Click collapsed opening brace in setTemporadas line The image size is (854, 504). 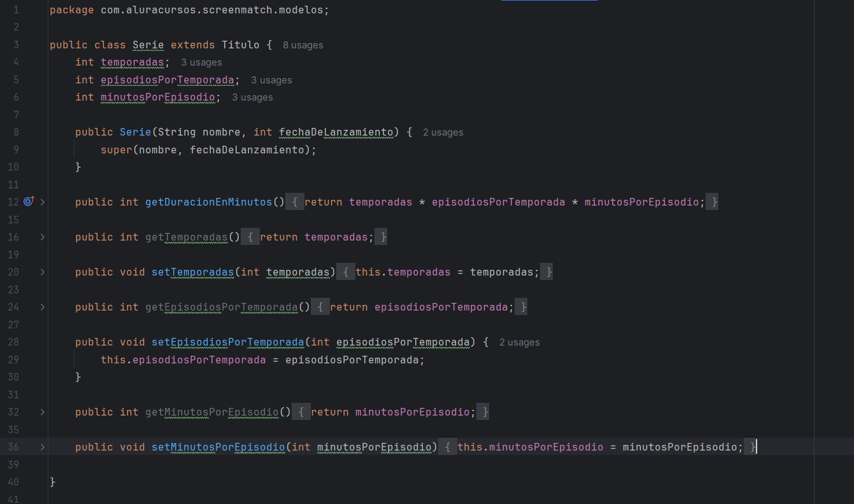pyautogui.click(x=345, y=272)
